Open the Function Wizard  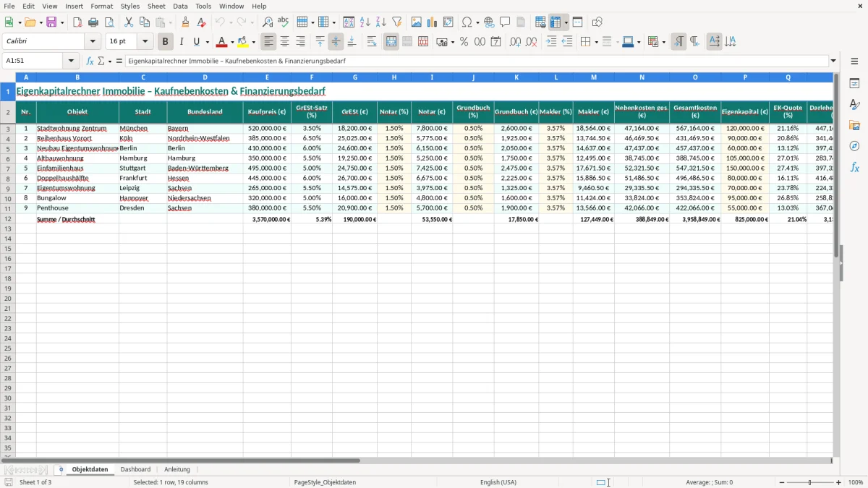(x=90, y=61)
